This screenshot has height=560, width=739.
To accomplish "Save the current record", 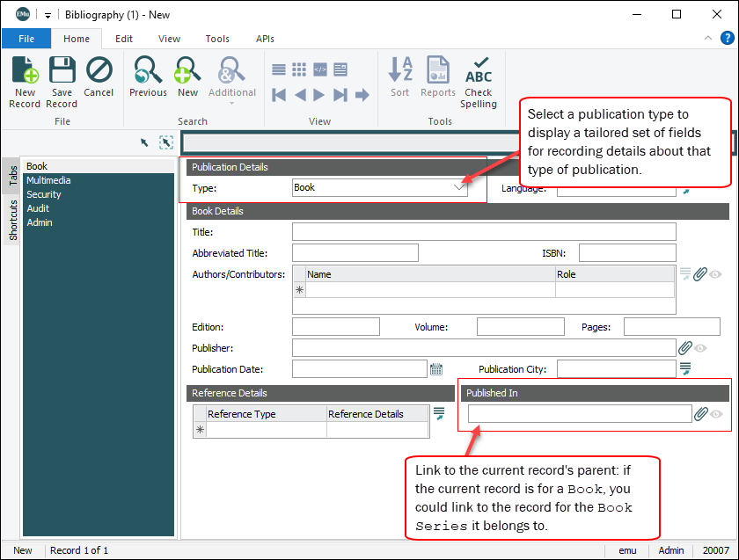I will [x=62, y=81].
